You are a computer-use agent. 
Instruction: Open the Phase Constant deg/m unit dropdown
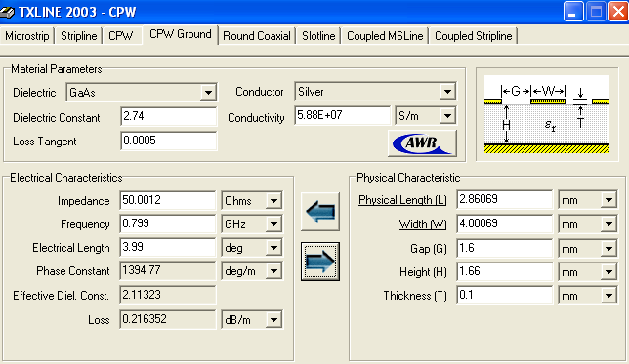(x=274, y=271)
